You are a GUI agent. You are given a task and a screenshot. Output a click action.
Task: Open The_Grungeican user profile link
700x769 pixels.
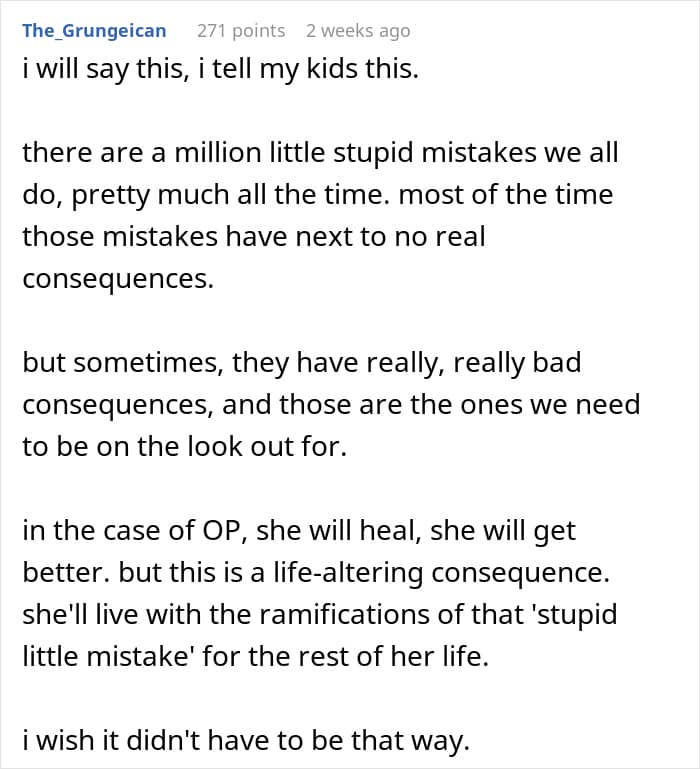(x=94, y=30)
